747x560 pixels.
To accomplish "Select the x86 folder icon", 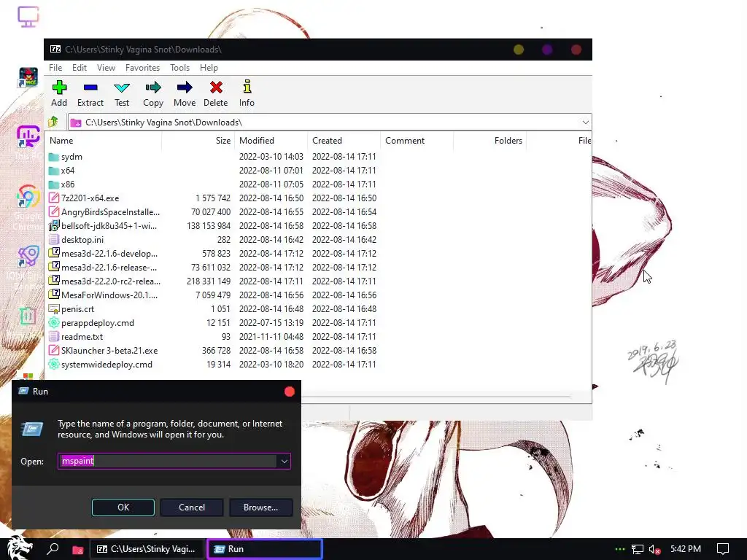I will coord(54,184).
